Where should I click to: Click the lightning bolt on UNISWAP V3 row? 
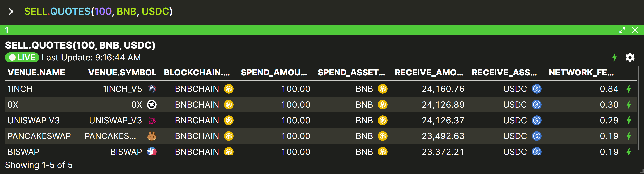coord(629,121)
